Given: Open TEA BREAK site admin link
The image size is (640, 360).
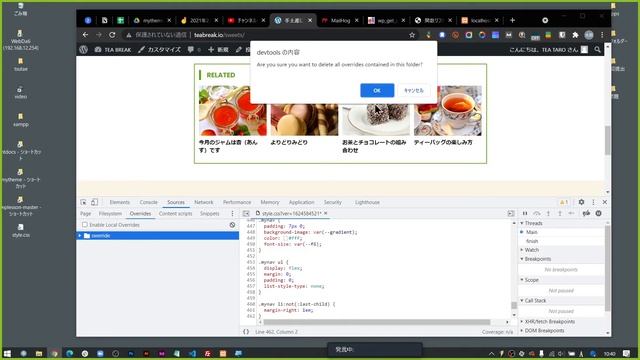Looking at the screenshot, I should 113,49.
